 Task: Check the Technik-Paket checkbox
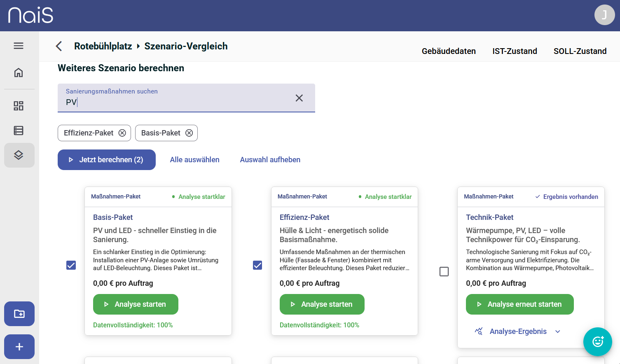(444, 272)
